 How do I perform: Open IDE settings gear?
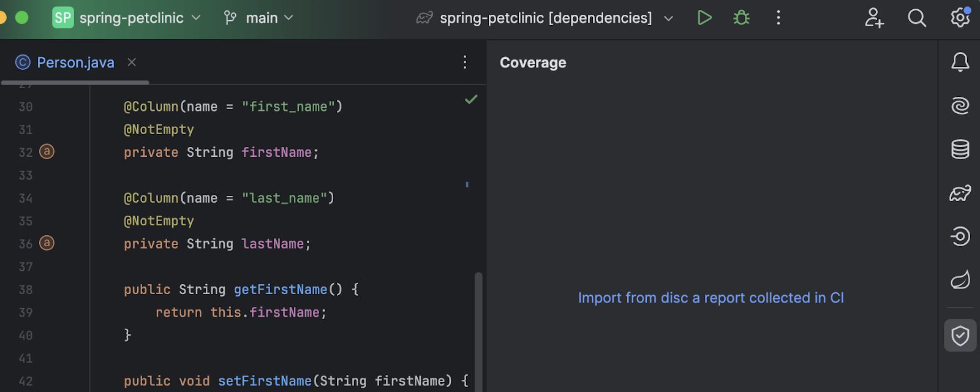(960, 18)
